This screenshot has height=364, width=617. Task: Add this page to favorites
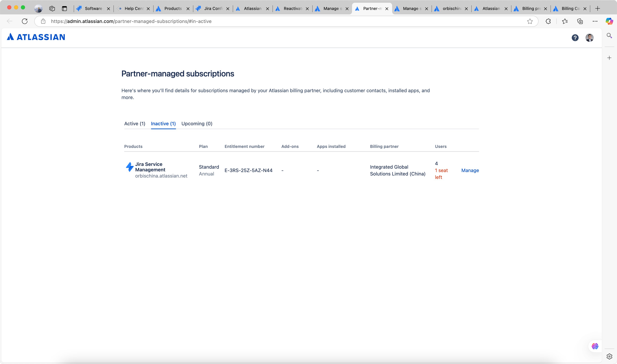coord(530,21)
